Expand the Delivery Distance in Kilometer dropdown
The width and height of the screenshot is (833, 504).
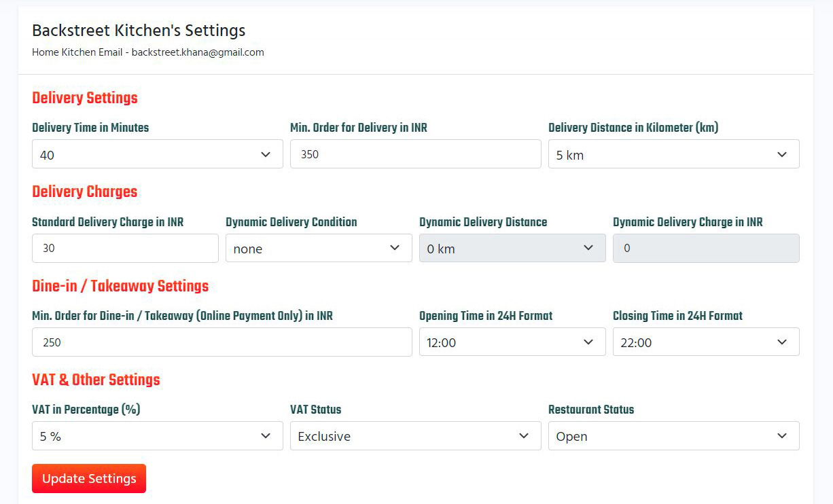point(673,154)
